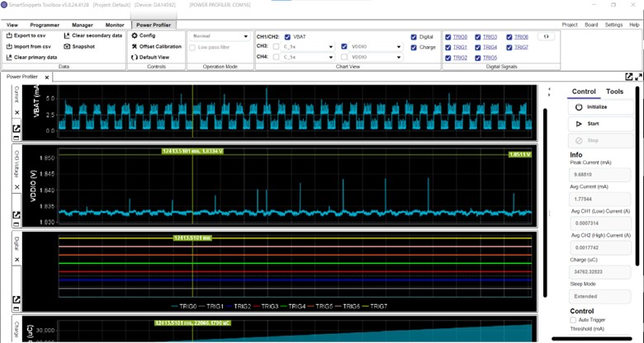Open the Settings menu
Viewport: 644px width, 343px height.
tap(613, 25)
